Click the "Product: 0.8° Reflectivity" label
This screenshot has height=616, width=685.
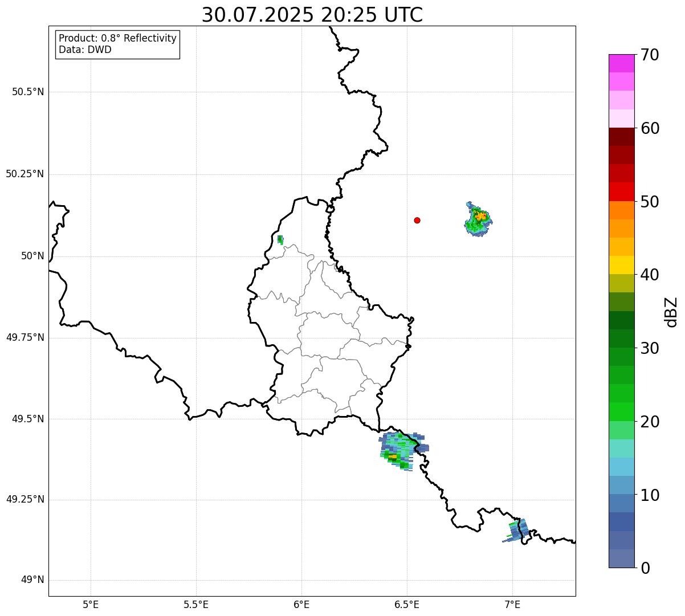pos(118,38)
